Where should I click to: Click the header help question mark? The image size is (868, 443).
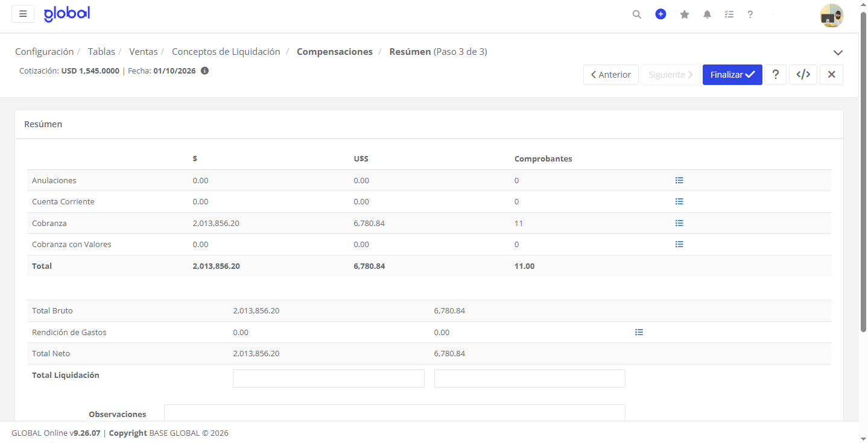(750, 14)
